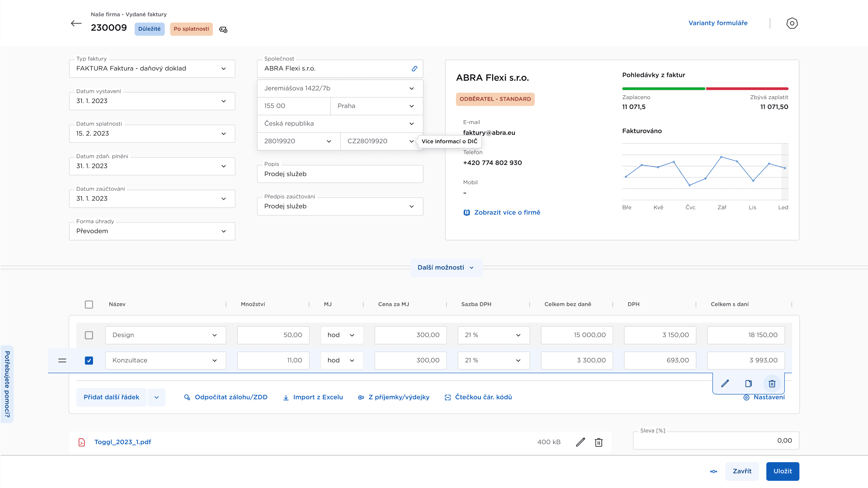Click the Uložit button

[x=782, y=471]
